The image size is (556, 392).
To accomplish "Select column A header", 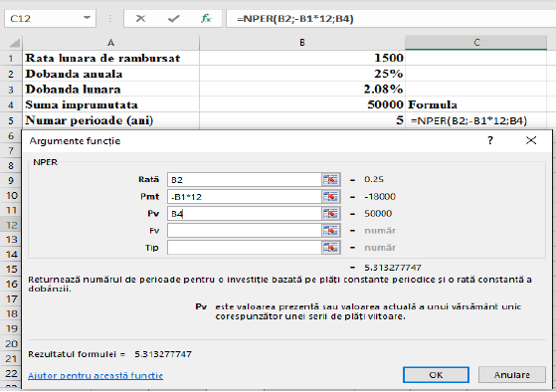I will tap(110, 43).
